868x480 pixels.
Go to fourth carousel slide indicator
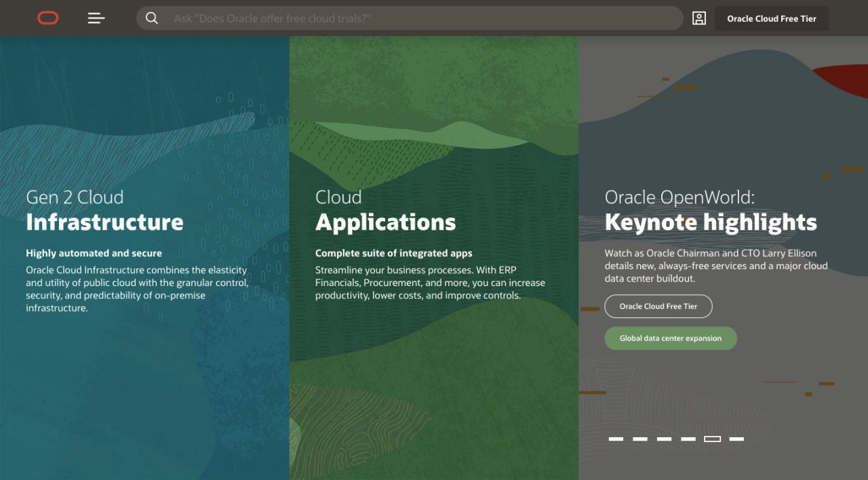(x=688, y=439)
